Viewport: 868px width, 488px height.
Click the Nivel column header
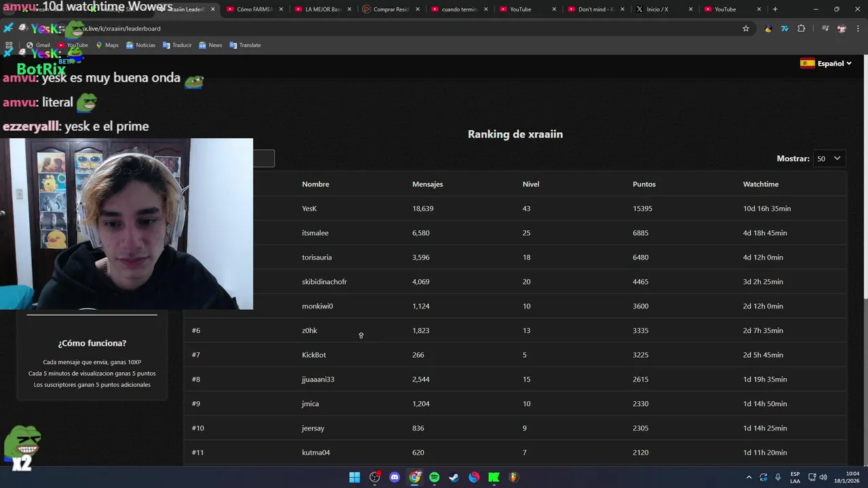(x=531, y=184)
